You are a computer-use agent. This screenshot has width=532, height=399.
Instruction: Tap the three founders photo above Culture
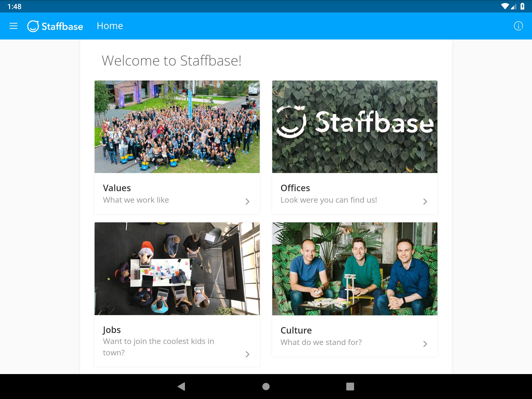coord(355,269)
